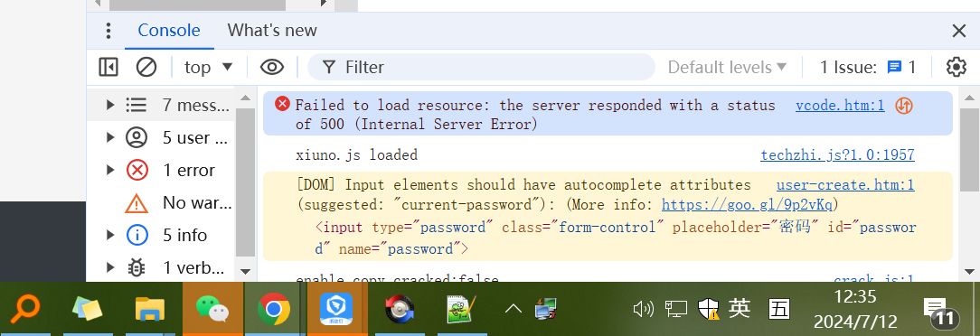
Task: Open the network connection tray icon
Action: [675, 309]
